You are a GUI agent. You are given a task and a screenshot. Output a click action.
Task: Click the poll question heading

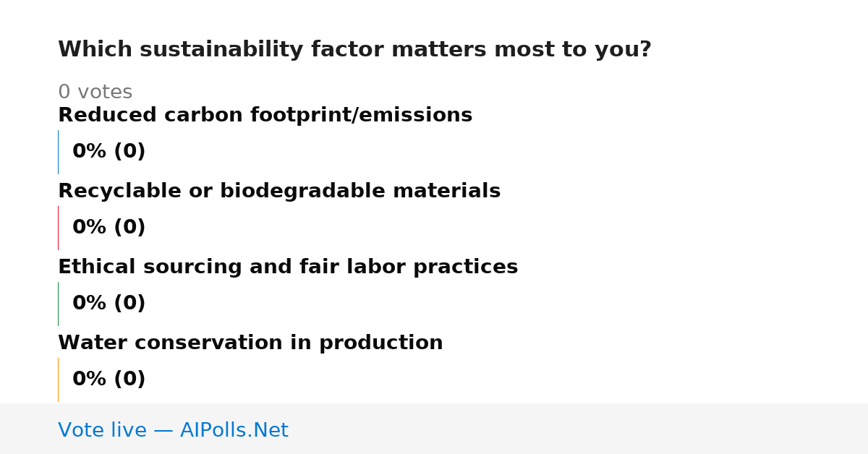354,50
